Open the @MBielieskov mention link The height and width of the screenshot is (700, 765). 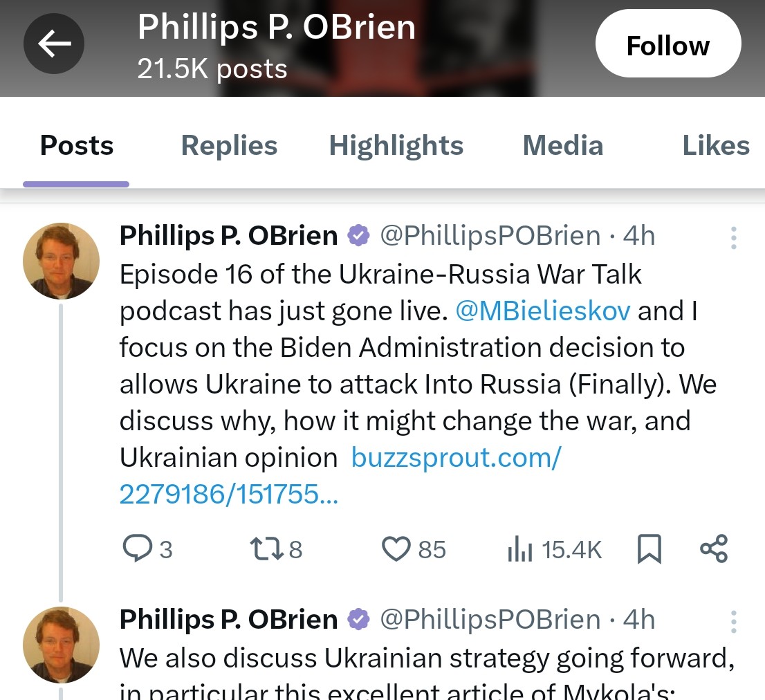542,311
